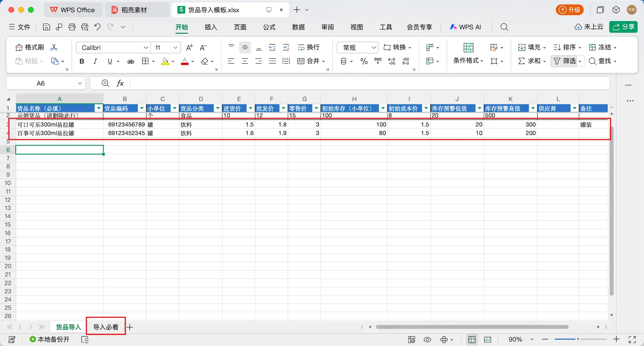644x346 pixels.
Task: Open the 插入 ribbon tab
Action: [x=211, y=27]
